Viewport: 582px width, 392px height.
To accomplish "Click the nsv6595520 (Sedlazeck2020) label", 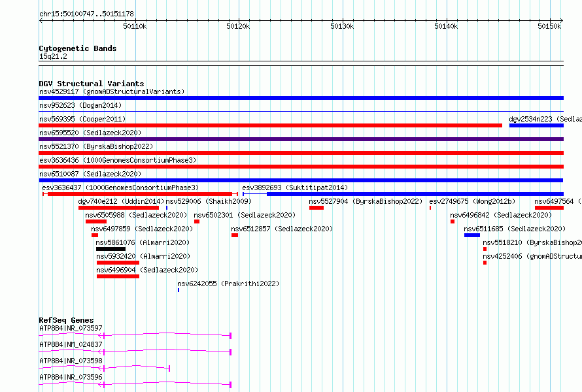I will tap(90, 133).
